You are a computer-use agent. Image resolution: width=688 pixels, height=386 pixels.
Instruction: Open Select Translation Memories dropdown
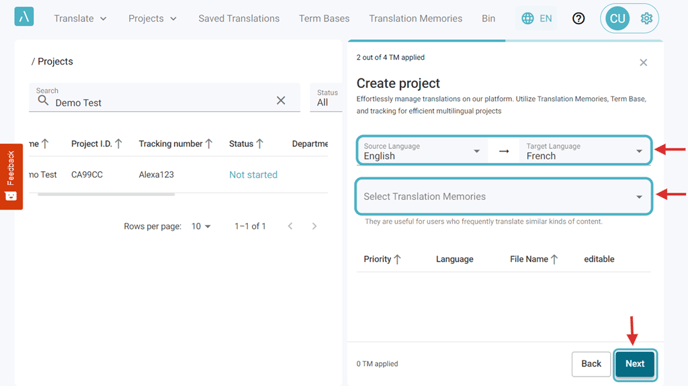[x=504, y=197]
